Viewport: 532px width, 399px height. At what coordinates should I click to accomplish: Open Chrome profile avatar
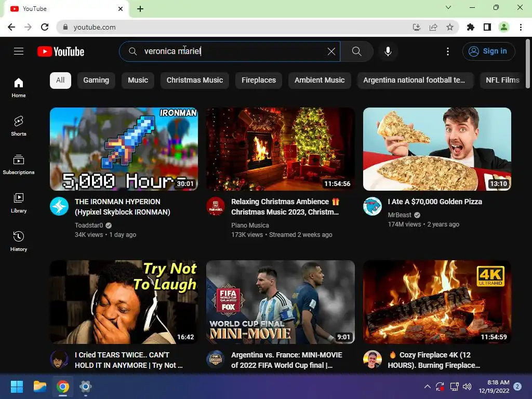tap(504, 27)
